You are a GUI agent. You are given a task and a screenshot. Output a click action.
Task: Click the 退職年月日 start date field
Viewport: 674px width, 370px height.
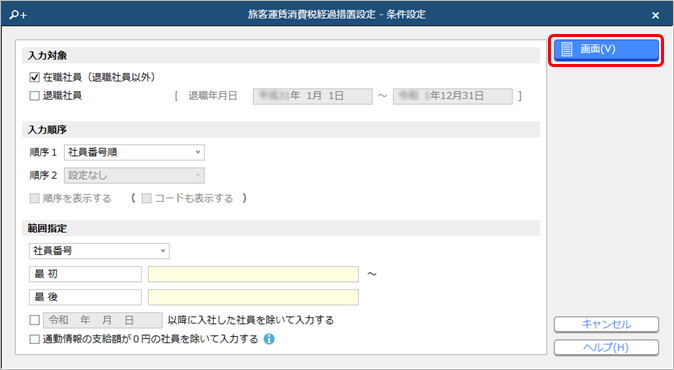[312, 96]
